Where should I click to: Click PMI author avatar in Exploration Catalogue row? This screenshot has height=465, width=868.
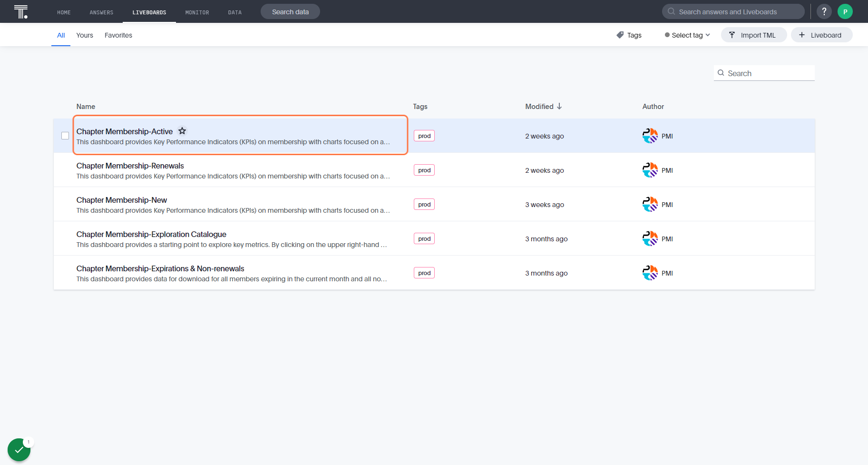(x=650, y=239)
